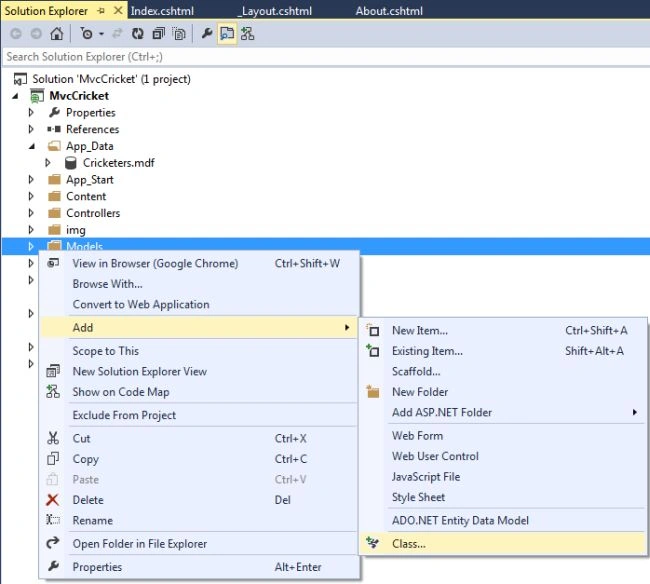Image resolution: width=650 pixels, height=584 pixels.
Task: Collapse the App_Data folder
Action: [32, 146]
